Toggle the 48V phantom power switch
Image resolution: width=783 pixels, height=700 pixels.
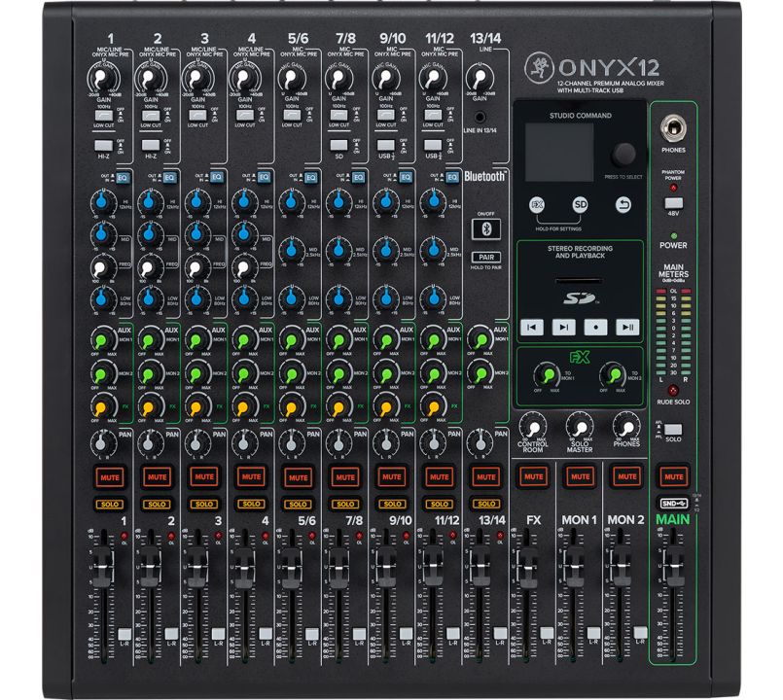click(673, 202)
